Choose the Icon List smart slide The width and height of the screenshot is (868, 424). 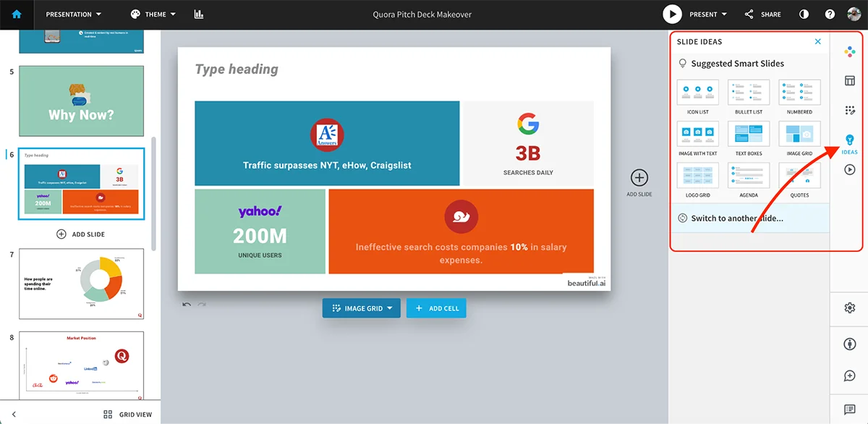coord(698,96)
